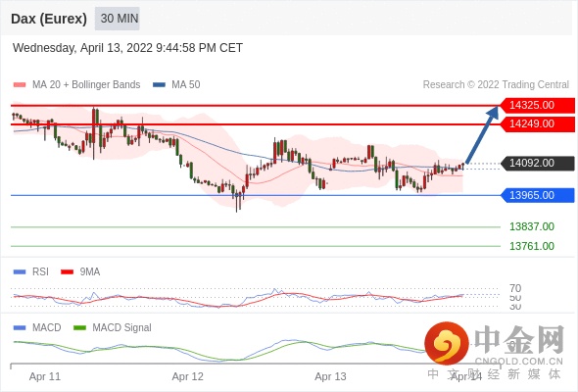Click the Apr 11 date axis label
578x392 pixels.
[x=45, y=376]
